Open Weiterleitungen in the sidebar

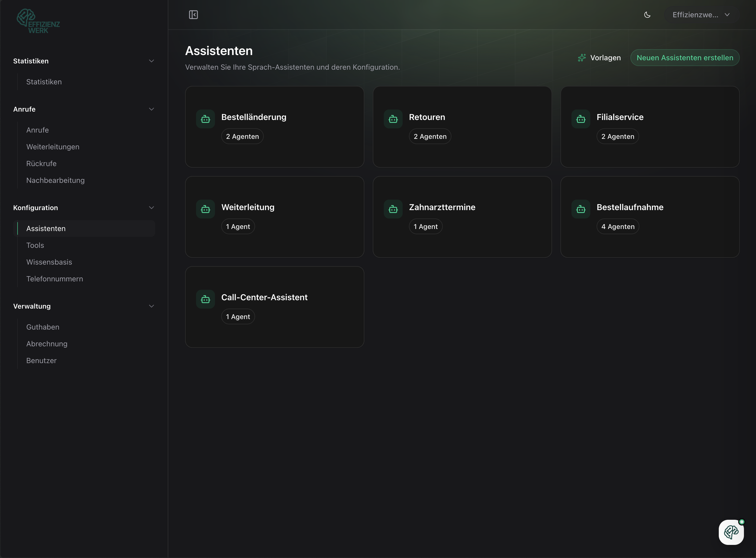[53, 147]
